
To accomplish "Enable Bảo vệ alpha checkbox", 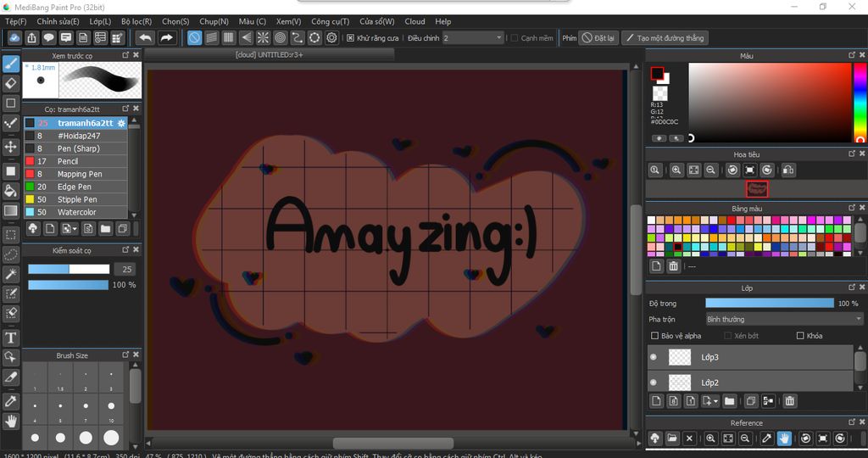I will (x=655, y=336).
